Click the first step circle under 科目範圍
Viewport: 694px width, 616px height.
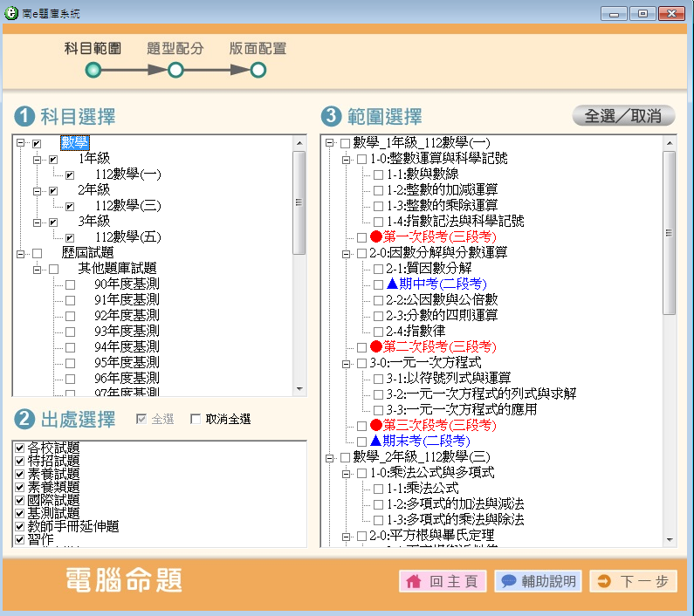coord(93,70)
